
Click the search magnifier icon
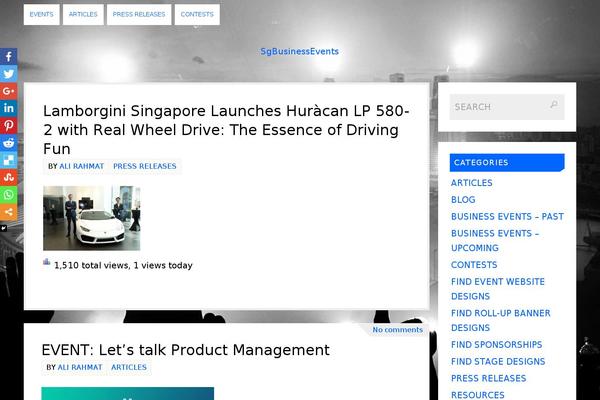click(x=554, y=105)
